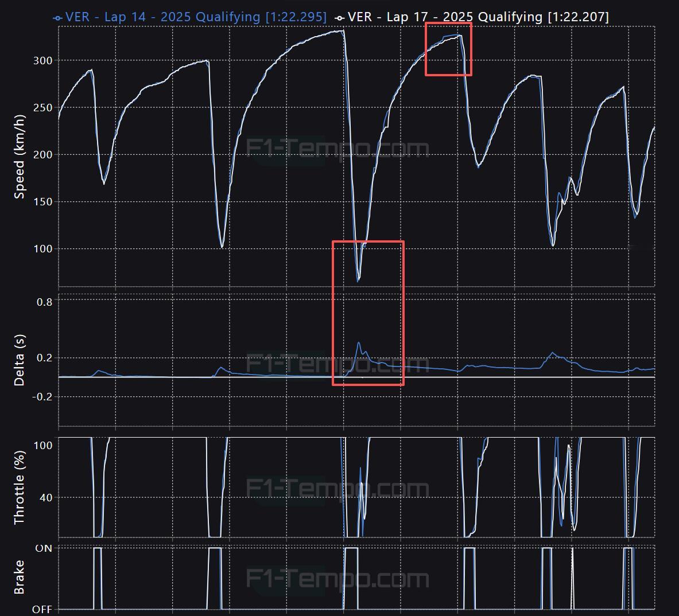The image size is (679, 616).
Task: Click the 200 tick on the speed axis
Action: click(43, 155)
